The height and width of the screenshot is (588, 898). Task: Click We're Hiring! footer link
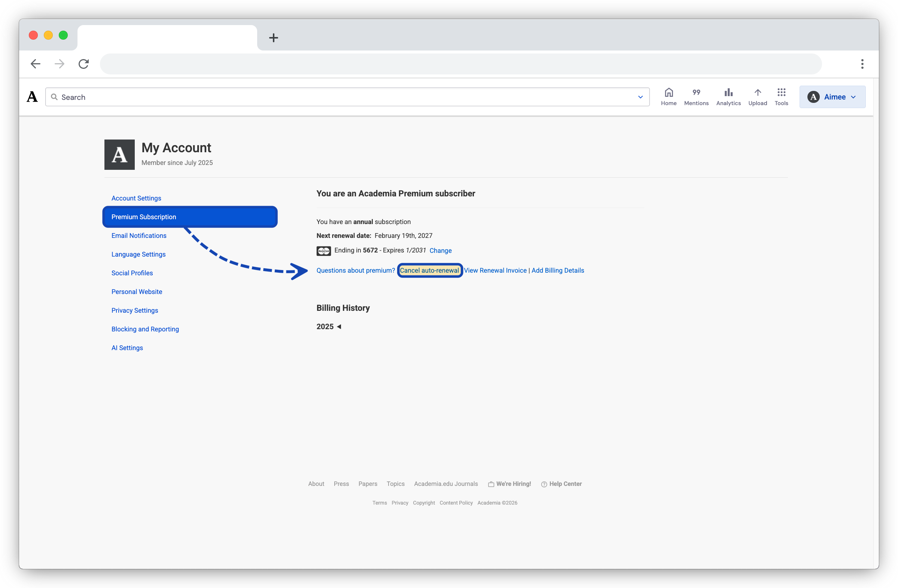click(513, 484)
